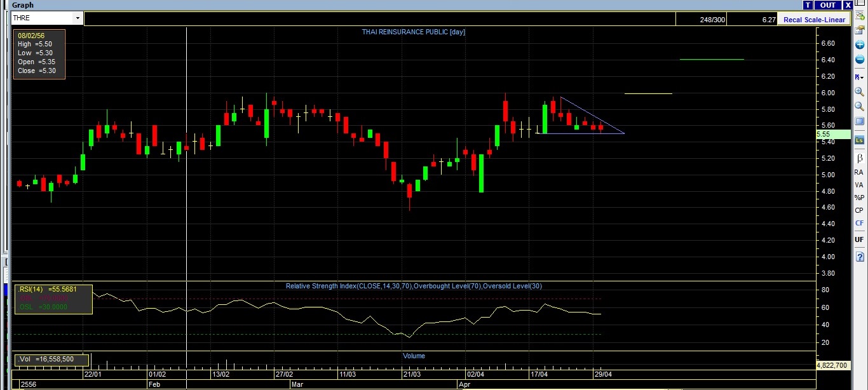This screenshot has width=868, height=390.
Task: Click the 08/02/56 OHLC info box
Action: coord(39,55)
